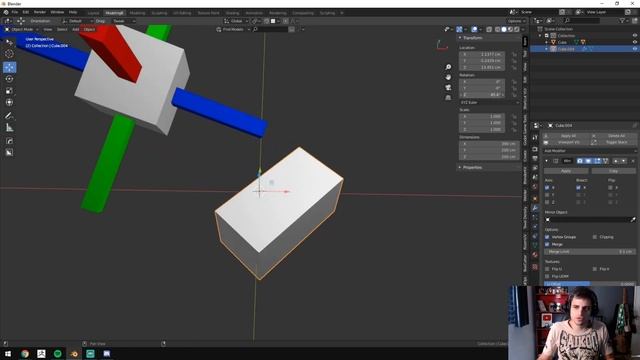
Task: Toggle mirror Axis Z checkbox
Action: pyautogui.click(x=547, y=202)
